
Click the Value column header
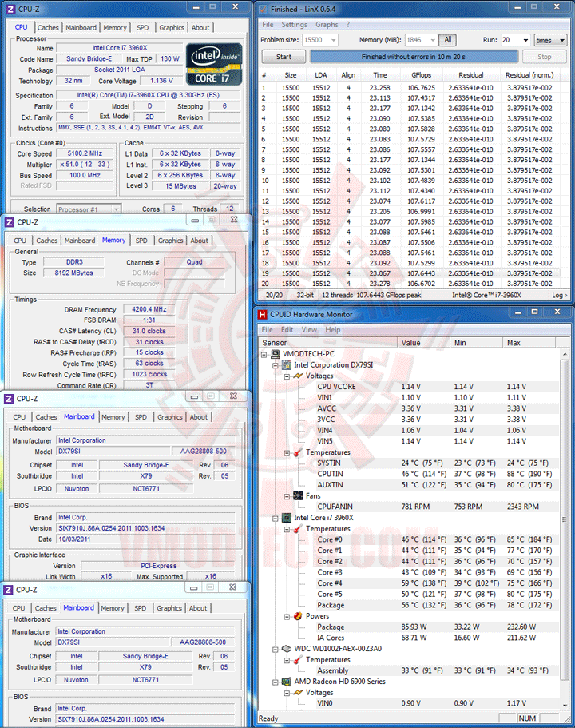(x=424, y=343)
